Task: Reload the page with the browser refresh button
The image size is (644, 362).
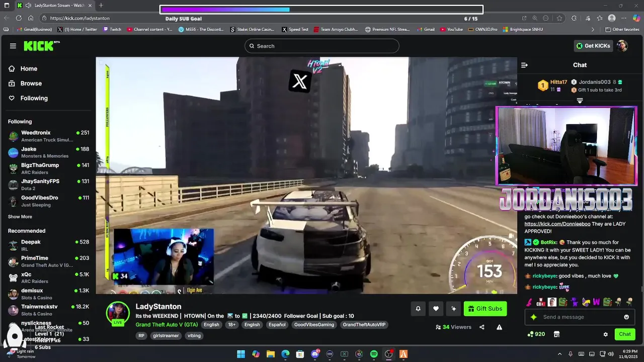Action: (x=19, y=18)
